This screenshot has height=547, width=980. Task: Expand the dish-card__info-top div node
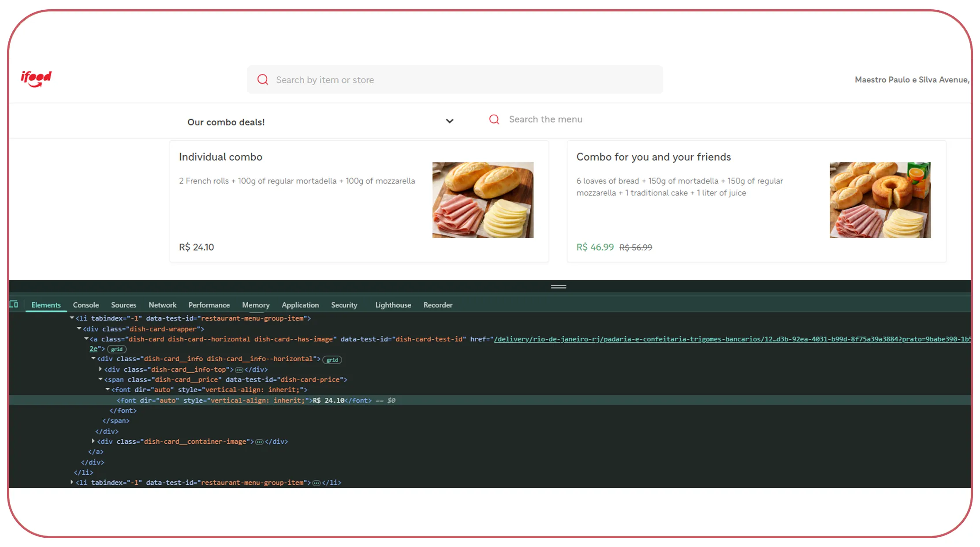pos(101,369)
